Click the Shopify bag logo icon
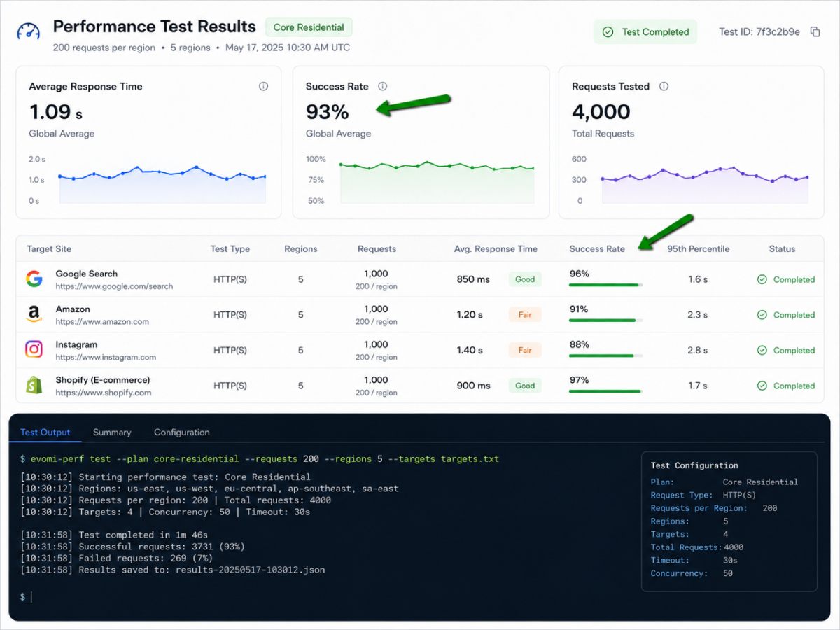 pyautogui.click(x=34, y=386)
